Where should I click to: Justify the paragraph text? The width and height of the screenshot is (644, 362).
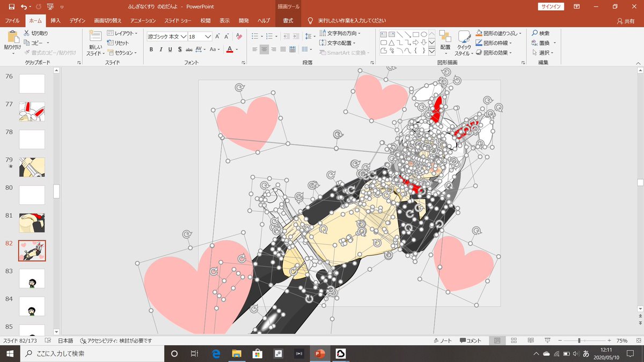[283, 49]
